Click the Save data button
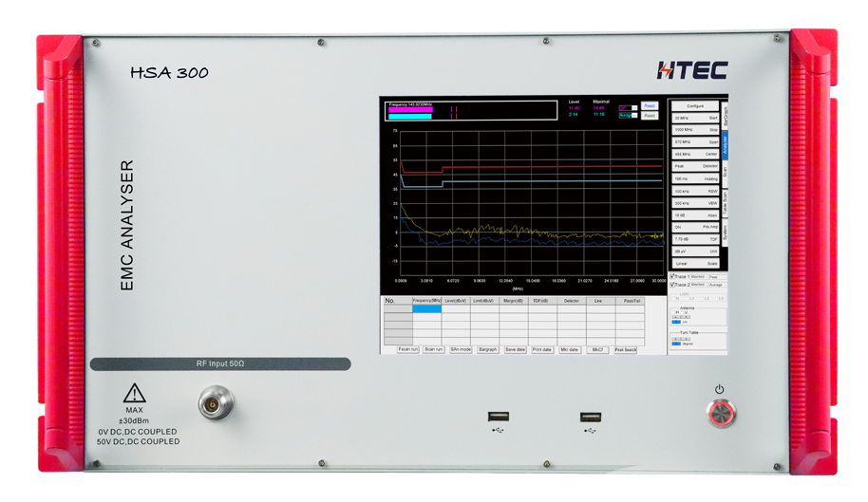Screen dimensions: 868x502 tap(515, 350)
